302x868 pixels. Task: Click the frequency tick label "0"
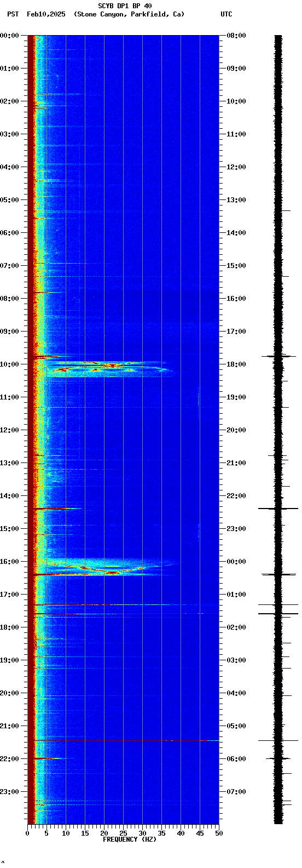point(27,833)
